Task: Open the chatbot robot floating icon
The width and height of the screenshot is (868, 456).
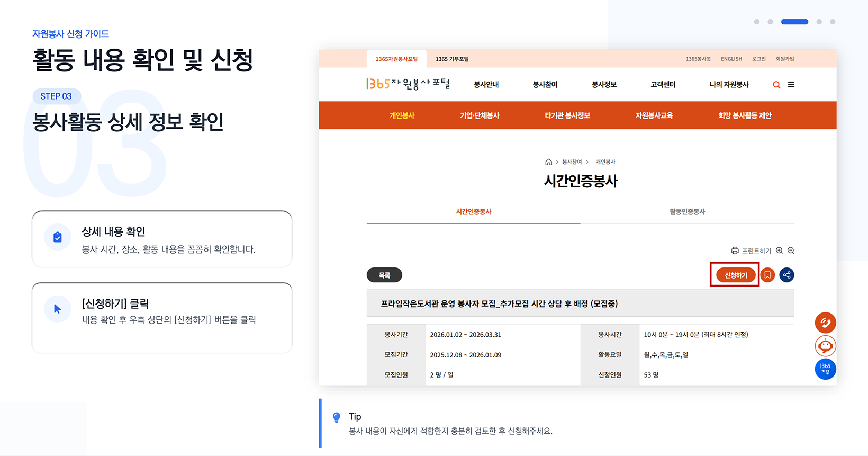Action: coord(825,346)
